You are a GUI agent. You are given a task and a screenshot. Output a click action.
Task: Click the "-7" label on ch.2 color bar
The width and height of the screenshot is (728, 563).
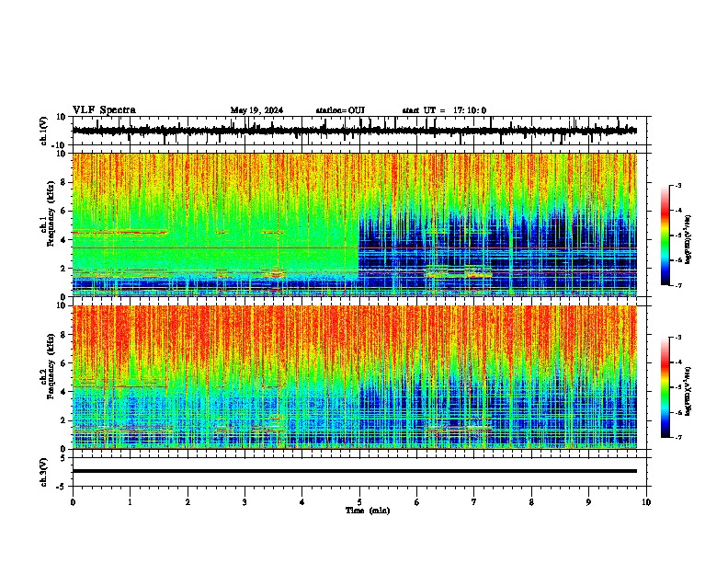(678, 437)
